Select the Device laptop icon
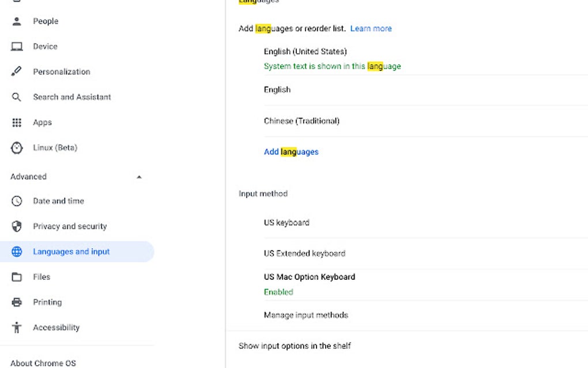This screenshot has height=368, width=588. click(x=17, y=46)
